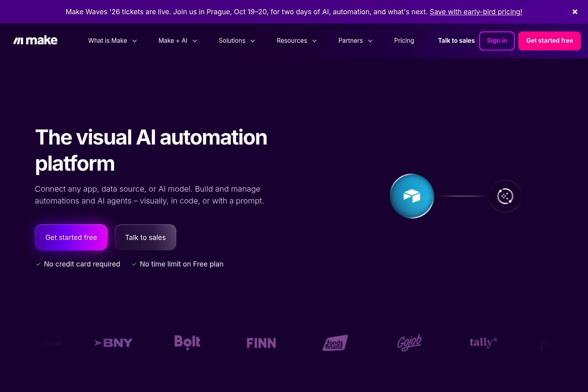
Task: Expand the Make + AI chevron
Action: tap(195, 41)
